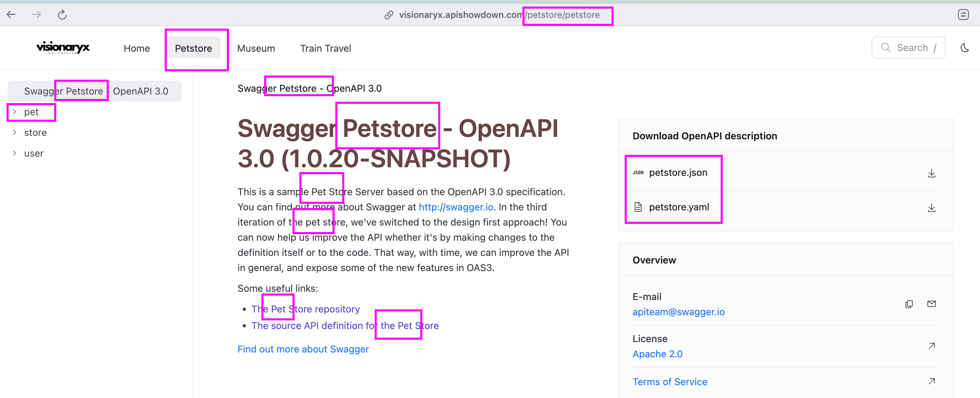This screenshot has width=980, height=398.
Task: Send mail via the envelope icon
Action: [x=931, y=304]
